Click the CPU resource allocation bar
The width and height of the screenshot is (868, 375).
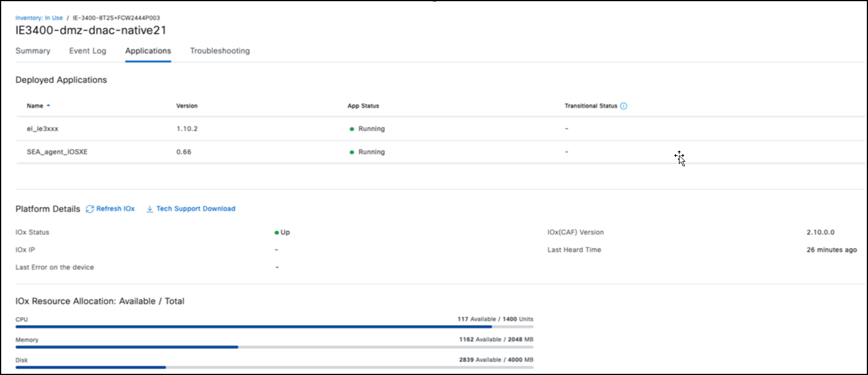[x=275, y=327]
